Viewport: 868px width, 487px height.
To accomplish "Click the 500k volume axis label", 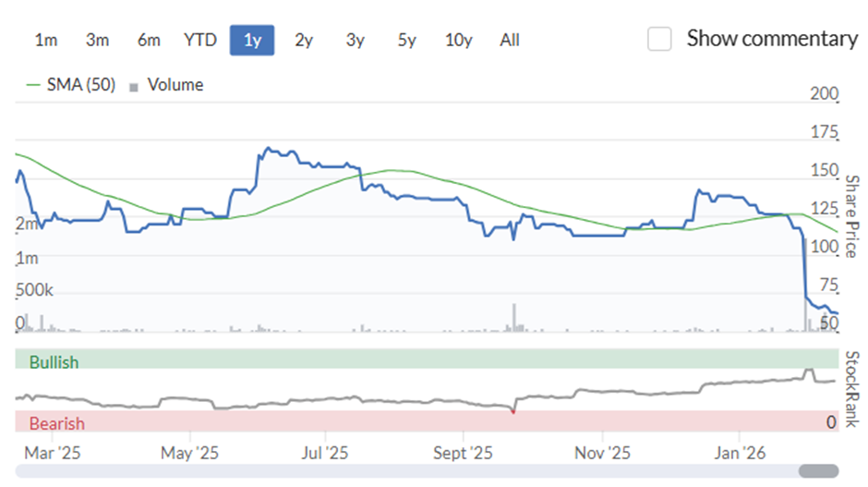I will tap(34, 290).
